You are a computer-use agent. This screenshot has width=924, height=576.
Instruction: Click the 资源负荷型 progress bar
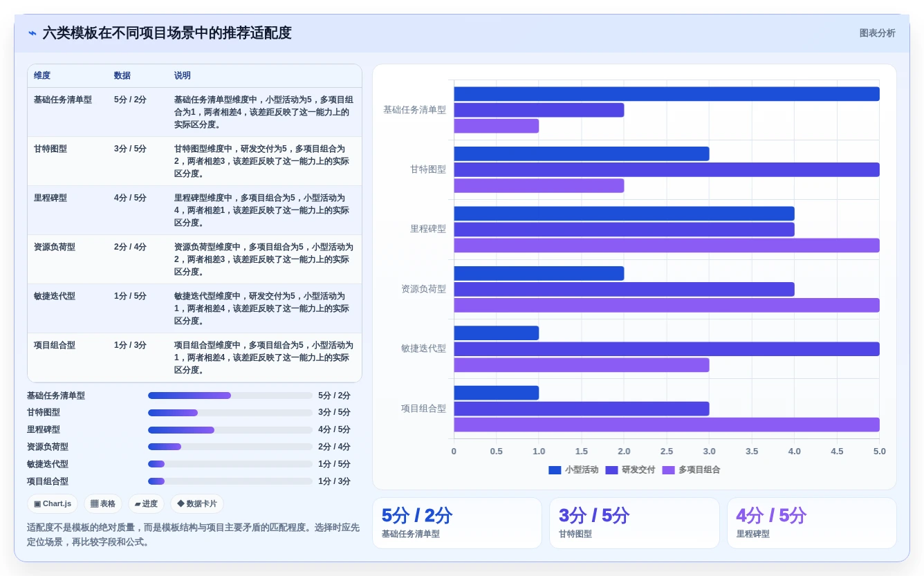230,447
